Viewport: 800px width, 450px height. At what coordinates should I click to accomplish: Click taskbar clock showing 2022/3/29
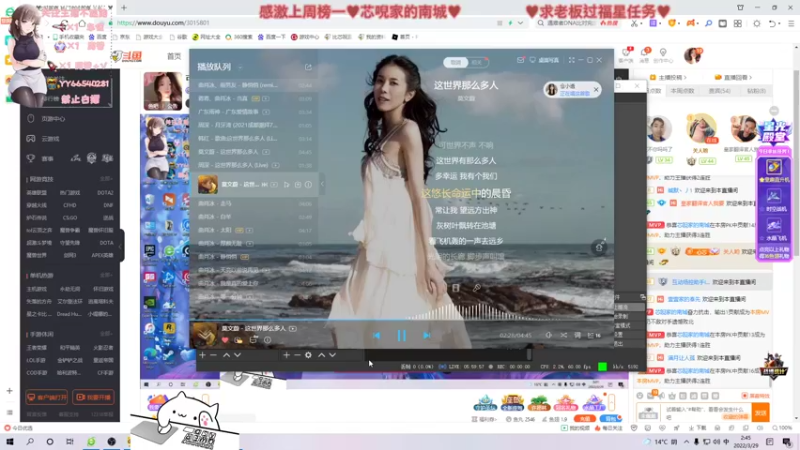coord(745,442)
